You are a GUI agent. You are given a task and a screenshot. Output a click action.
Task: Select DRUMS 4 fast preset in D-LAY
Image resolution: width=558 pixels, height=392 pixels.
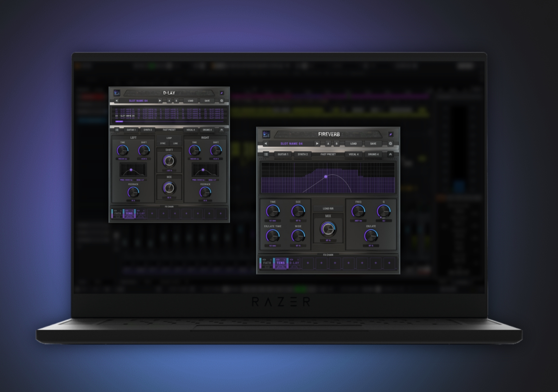tap(207, 130)
